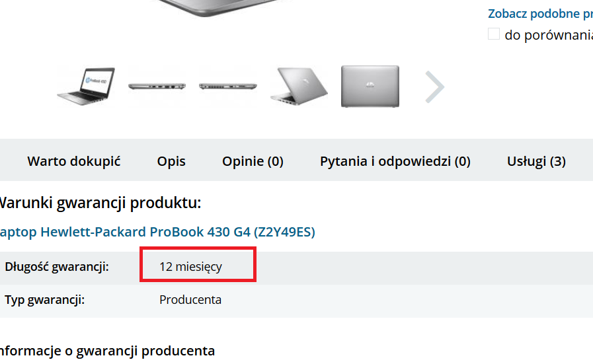593x364 pixels.
Task: Switch to 'Usługi (3)' tab
Action: point(536,161)
